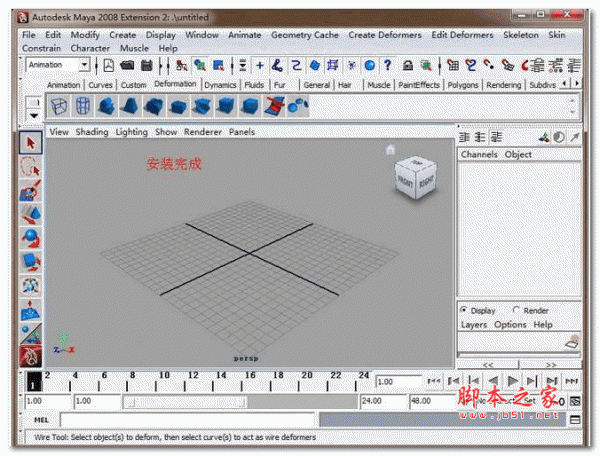Viewport: 600px width, 456px height.
Task: Click the first lattice deformer shelf icon
Action: click(59, 106)
